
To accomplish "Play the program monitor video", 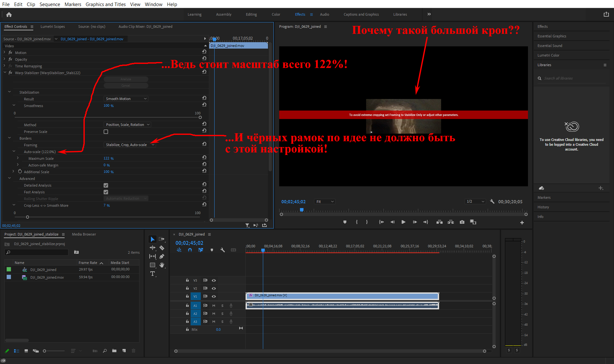I will [x=404, y=222].
